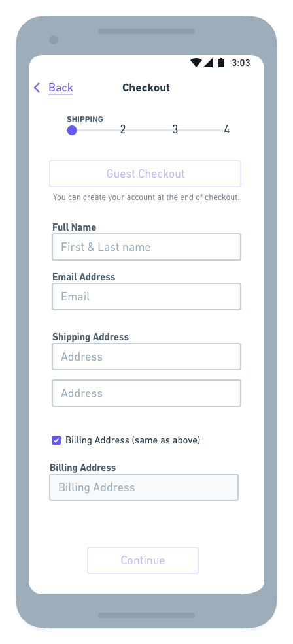
Task: Jump to checkout step 3
Action: pyautogui.click(x=175, y=130)
